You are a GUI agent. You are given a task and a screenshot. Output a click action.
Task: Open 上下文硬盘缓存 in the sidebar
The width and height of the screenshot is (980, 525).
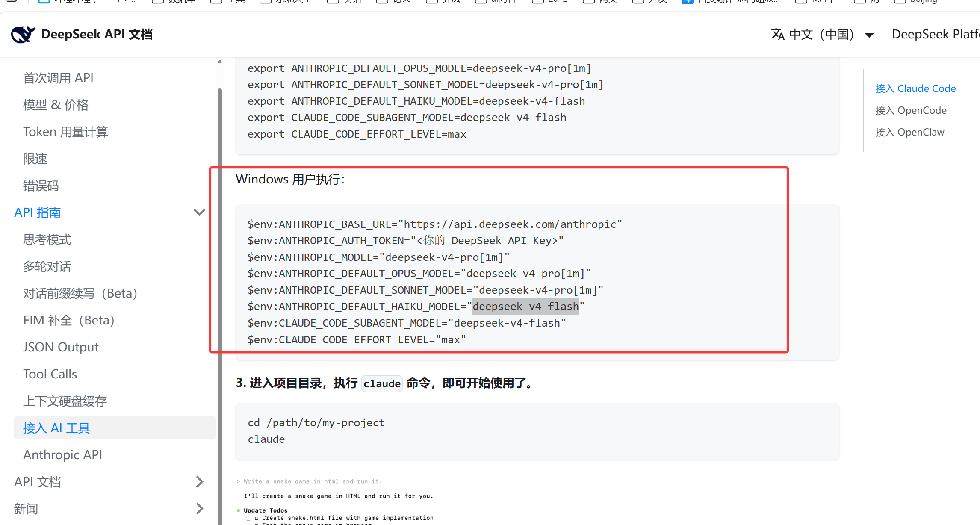pos(65,401)
